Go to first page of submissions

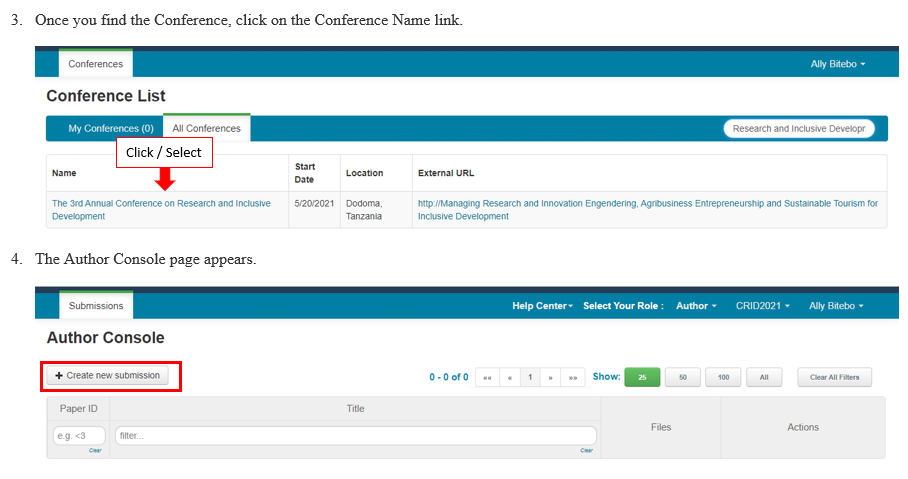pyautogui.click(x=487, y=377)
